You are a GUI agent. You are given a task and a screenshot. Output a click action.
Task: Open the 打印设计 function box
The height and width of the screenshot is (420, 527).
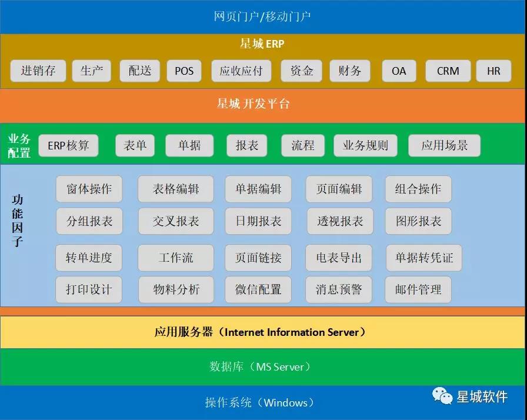(89, 289)
